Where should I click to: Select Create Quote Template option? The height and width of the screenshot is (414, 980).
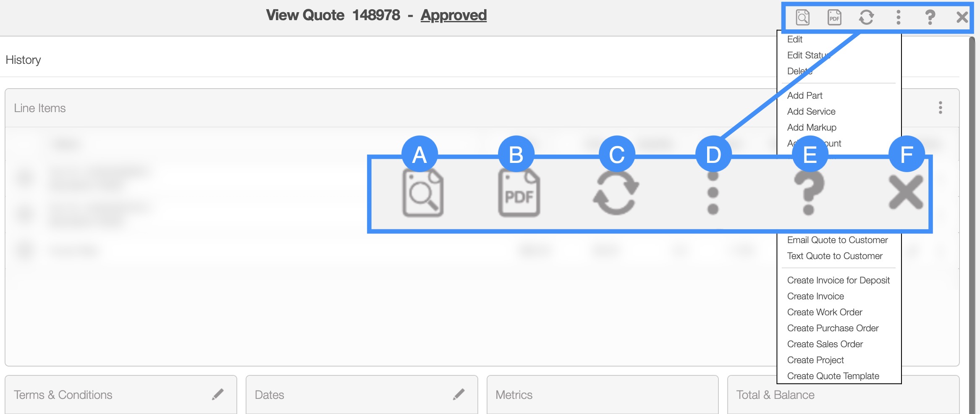tap(833, 376)
